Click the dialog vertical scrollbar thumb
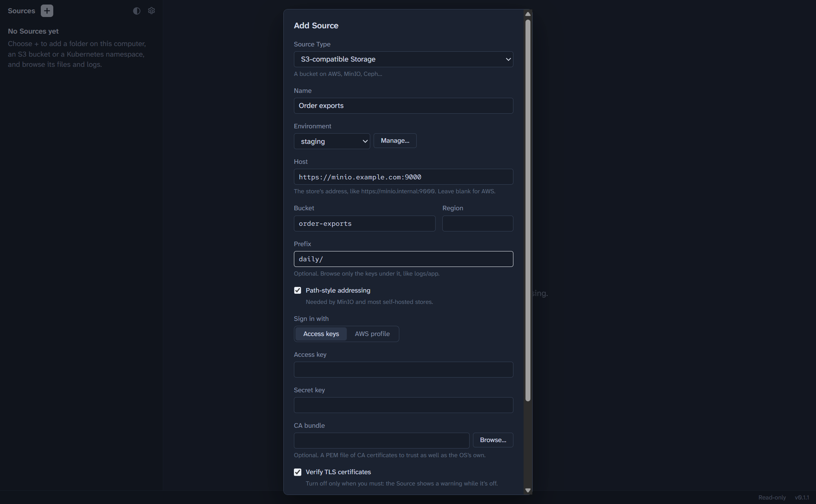This screenshot has height=504, width=816. coord(528,210)
